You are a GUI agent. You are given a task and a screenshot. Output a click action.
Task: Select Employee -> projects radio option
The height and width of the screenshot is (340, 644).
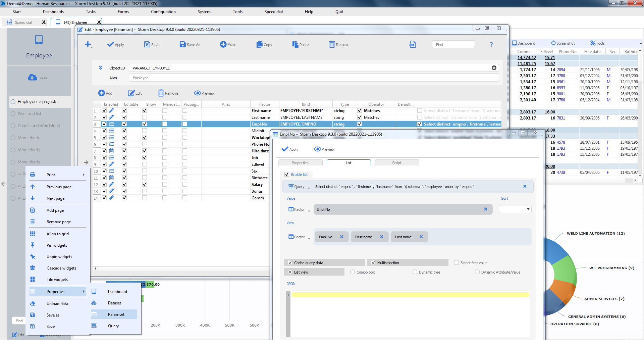click(x=13, y=101)
